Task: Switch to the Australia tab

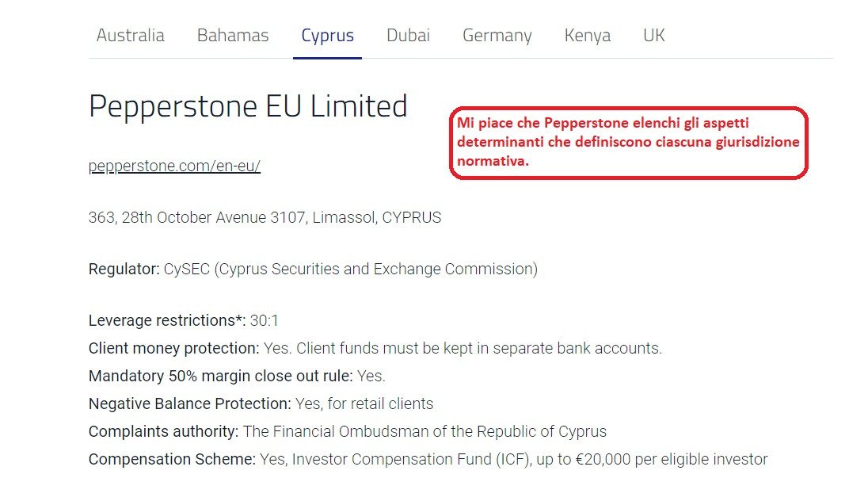Action: point(129,35)
